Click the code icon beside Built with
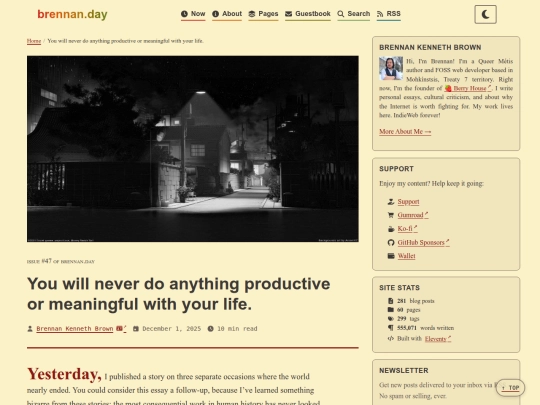Screen dimensions: 540x405 (391, 339)
